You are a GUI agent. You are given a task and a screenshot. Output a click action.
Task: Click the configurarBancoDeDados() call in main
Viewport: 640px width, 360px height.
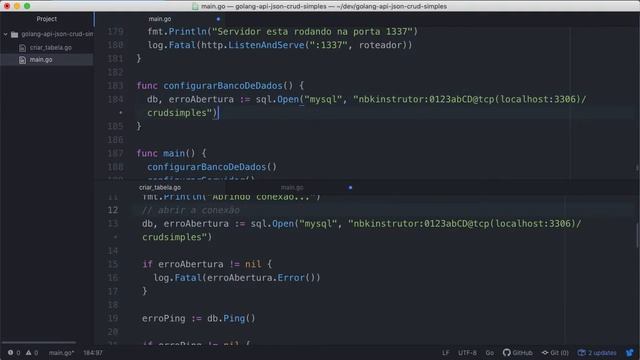pyautogui.click(x=212, y=167)
